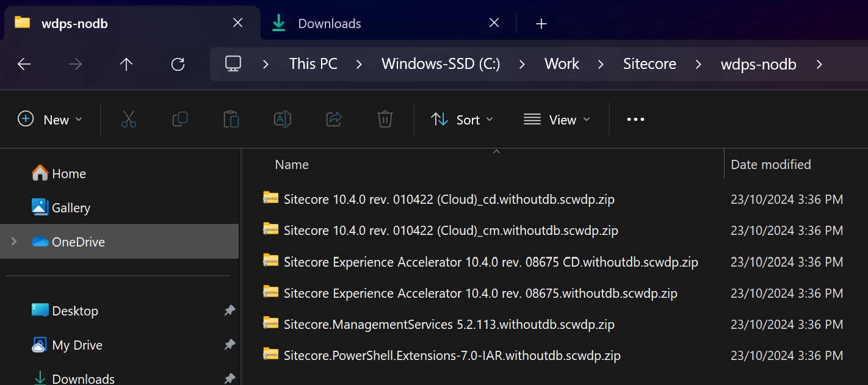
Task: Navigate to This PC breadcrumb
Action: coord(313,64)
